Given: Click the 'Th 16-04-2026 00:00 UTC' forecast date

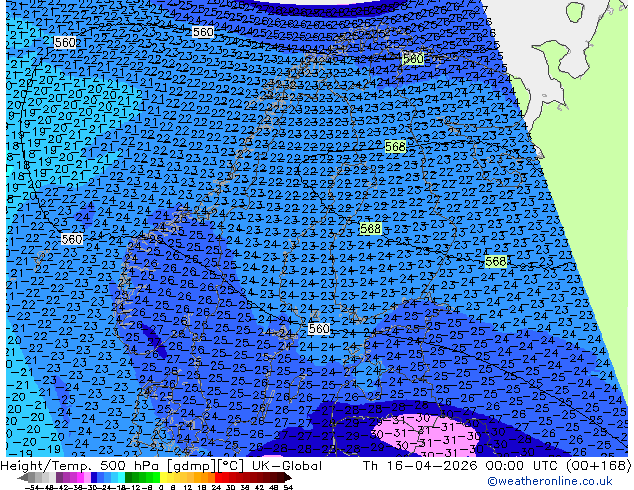Looking at the screenshot, I should (462, 466).
